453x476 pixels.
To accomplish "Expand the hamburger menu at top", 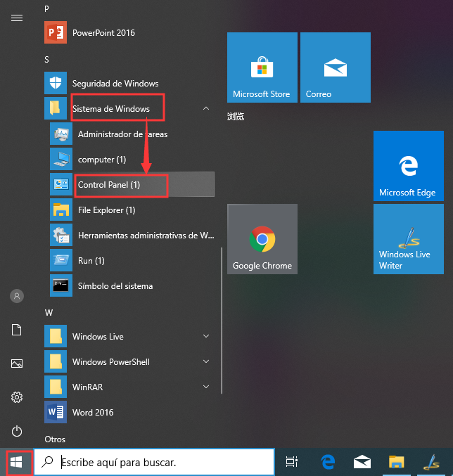I will pyautogui.click(x=17, y=18).
